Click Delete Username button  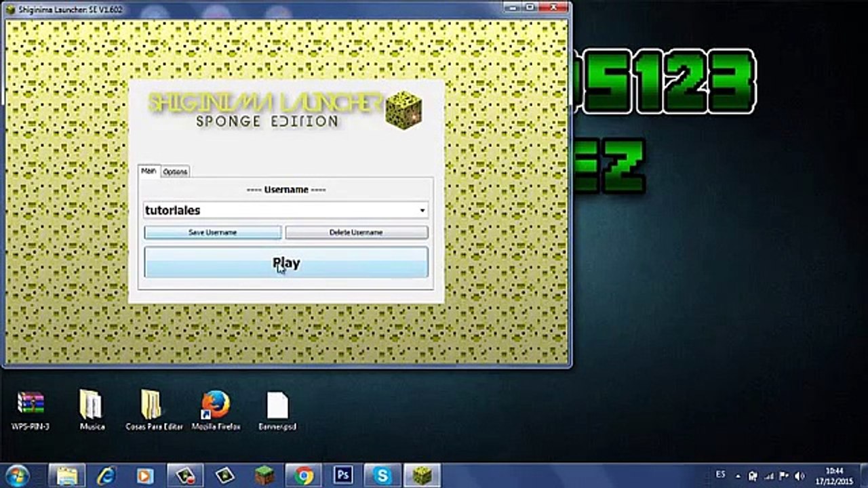pos(356,232)
